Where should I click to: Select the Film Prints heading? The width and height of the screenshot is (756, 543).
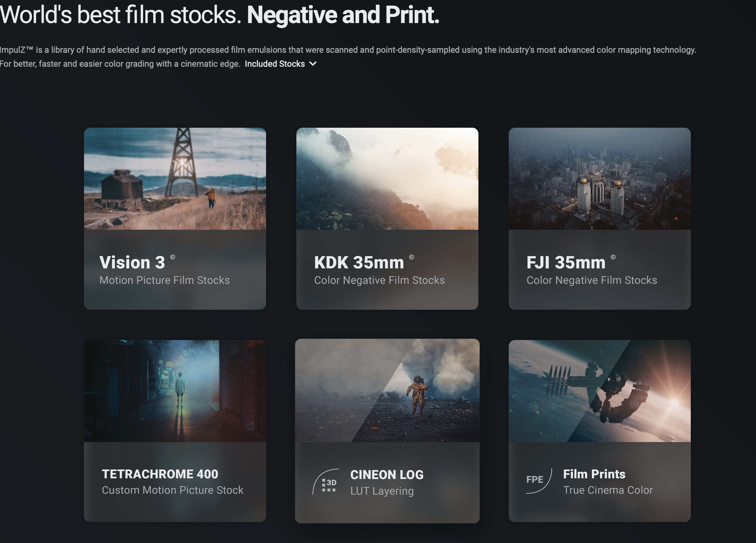click(594, 474)
